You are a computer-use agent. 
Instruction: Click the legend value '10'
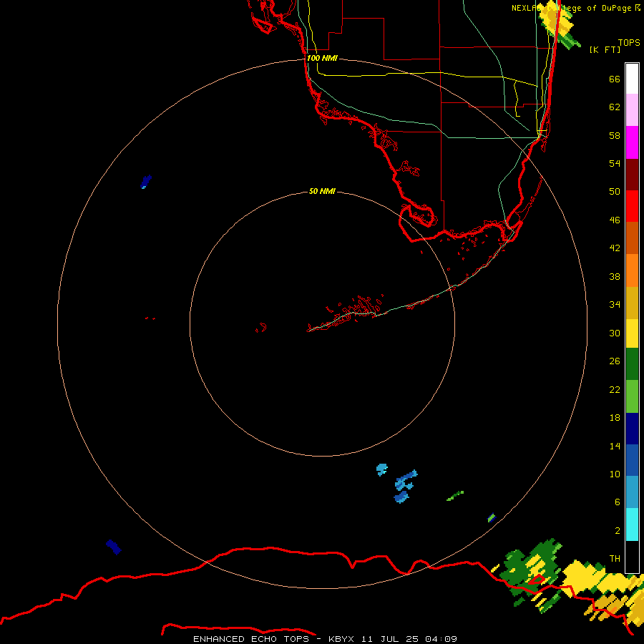pos(615,474)
